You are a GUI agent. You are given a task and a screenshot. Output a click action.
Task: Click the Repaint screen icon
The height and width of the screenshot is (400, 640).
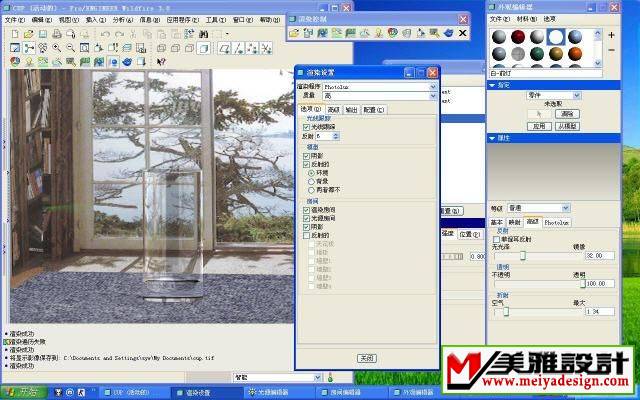[15, 48]
